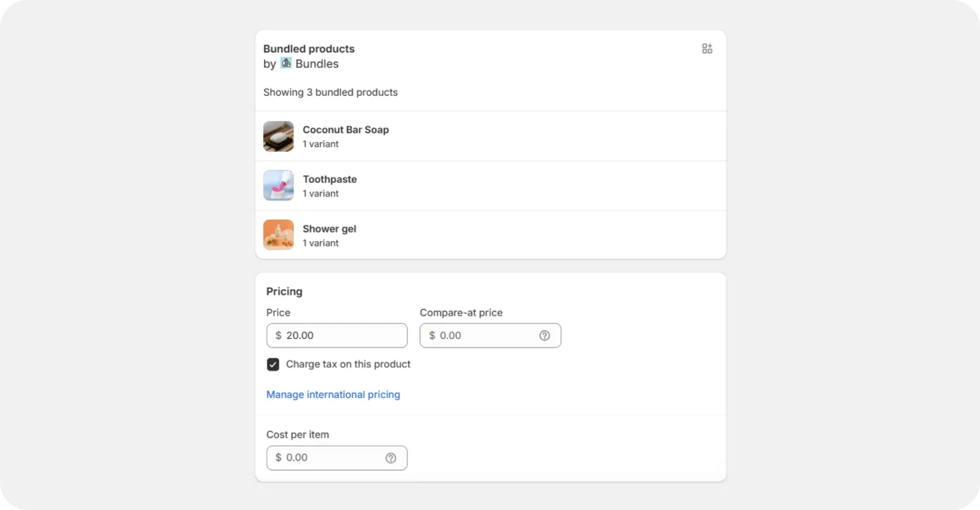Open Manage international pricing link
Image resolution: width=980 pixels, height=510 pixels.
tap(333, 394)
